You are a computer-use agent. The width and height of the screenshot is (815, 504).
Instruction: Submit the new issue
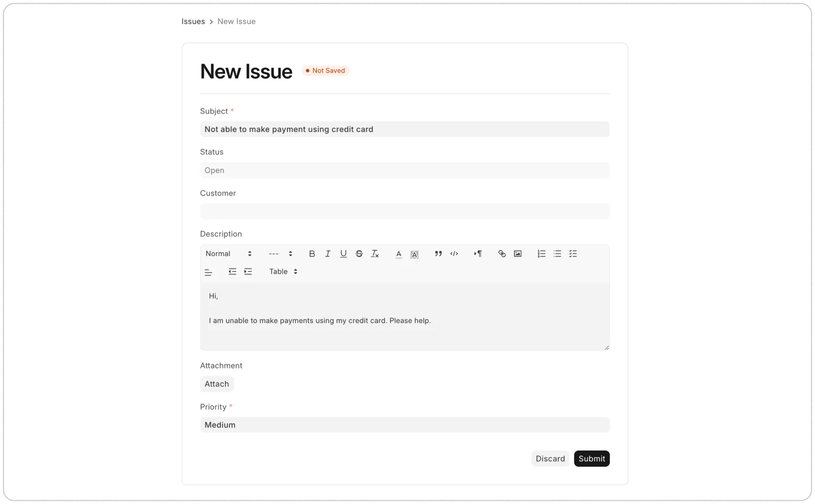592,458
